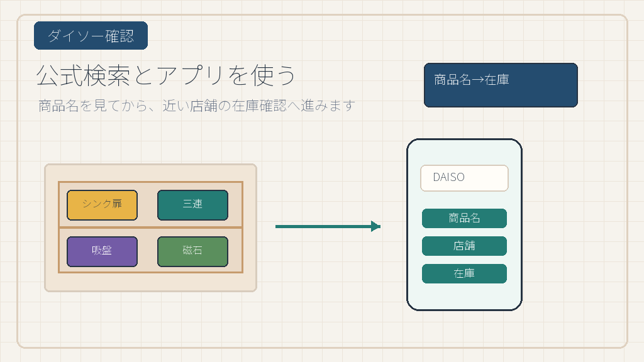Click the heading 公式検索とアプリを使う
644x362 pixels.
(x=166, y=75)
